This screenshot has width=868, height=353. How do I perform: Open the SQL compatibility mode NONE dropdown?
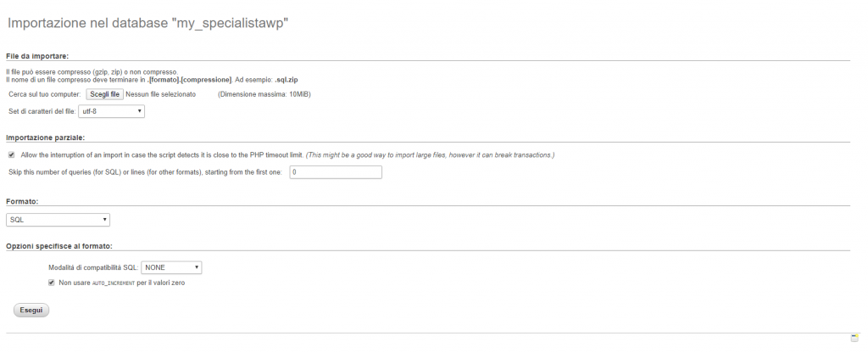point(172,267)
